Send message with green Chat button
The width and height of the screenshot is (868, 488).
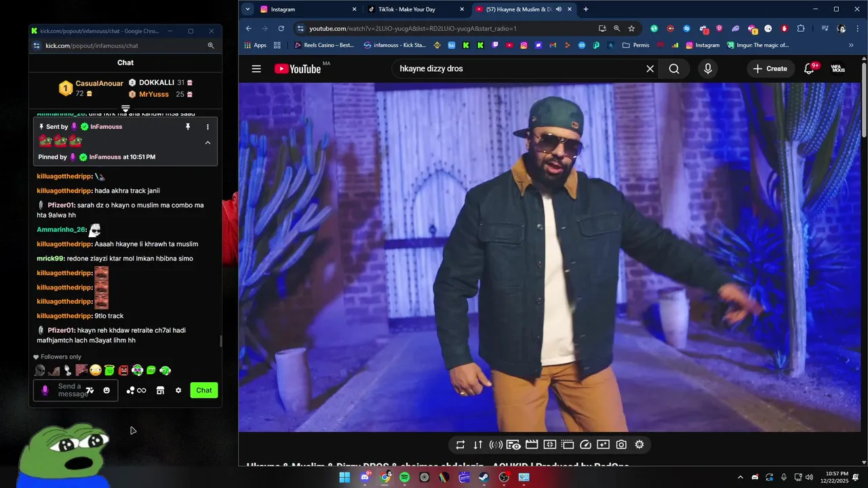[204, 390]
